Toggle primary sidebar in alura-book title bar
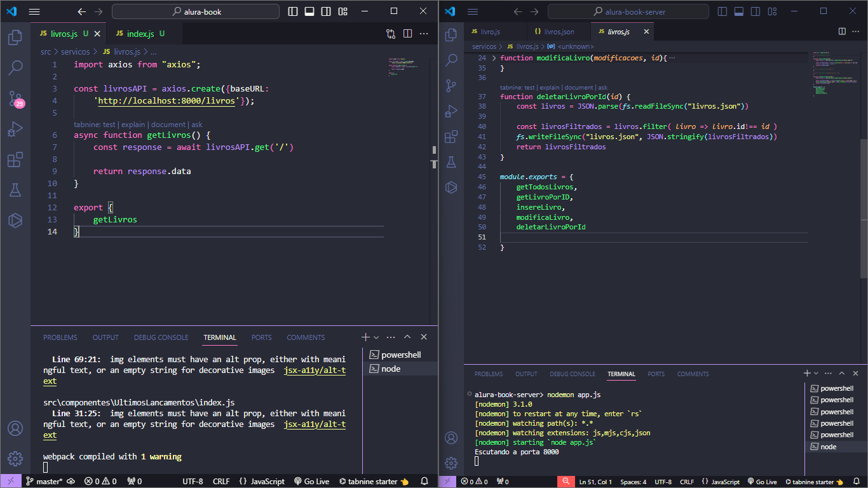Image resolution: width=868 pixels, height=488 pixels. [293, 11]
